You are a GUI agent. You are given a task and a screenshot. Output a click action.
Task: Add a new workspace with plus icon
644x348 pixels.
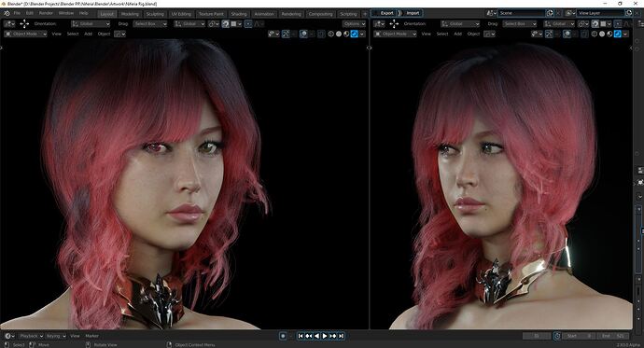[365, 14]
